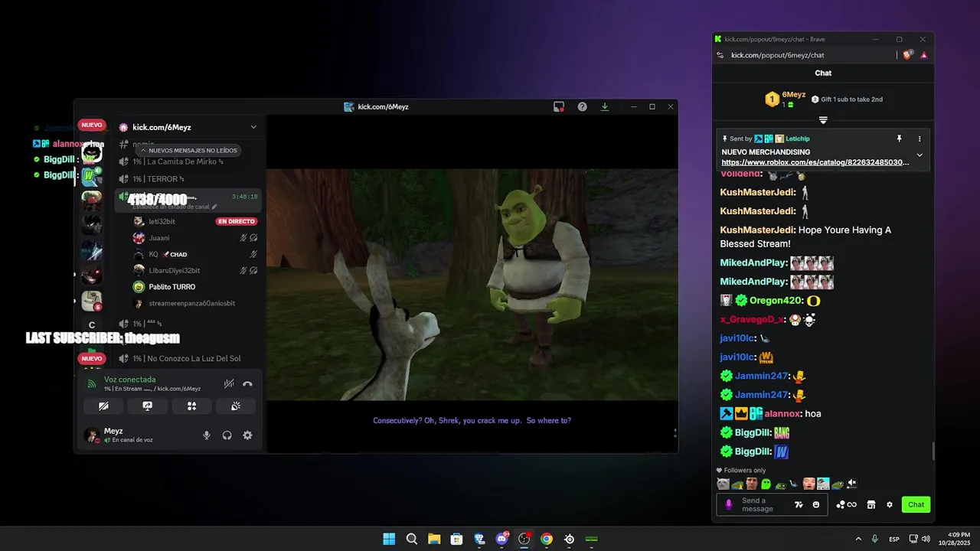Open Meyz user profile avatar in Discord
The height and width of the screenshot is (551, 980).
92,435
